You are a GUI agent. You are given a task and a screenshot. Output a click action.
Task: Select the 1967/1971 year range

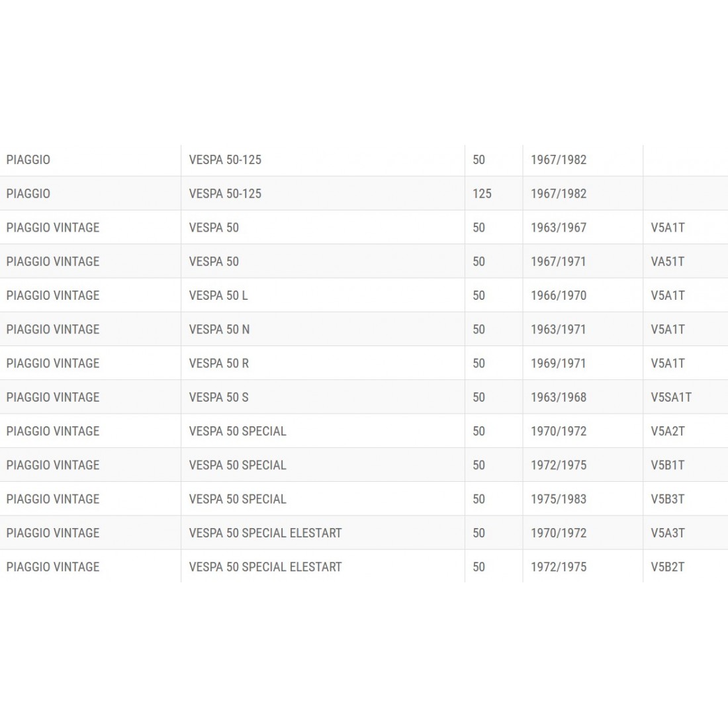pos(559,261)
